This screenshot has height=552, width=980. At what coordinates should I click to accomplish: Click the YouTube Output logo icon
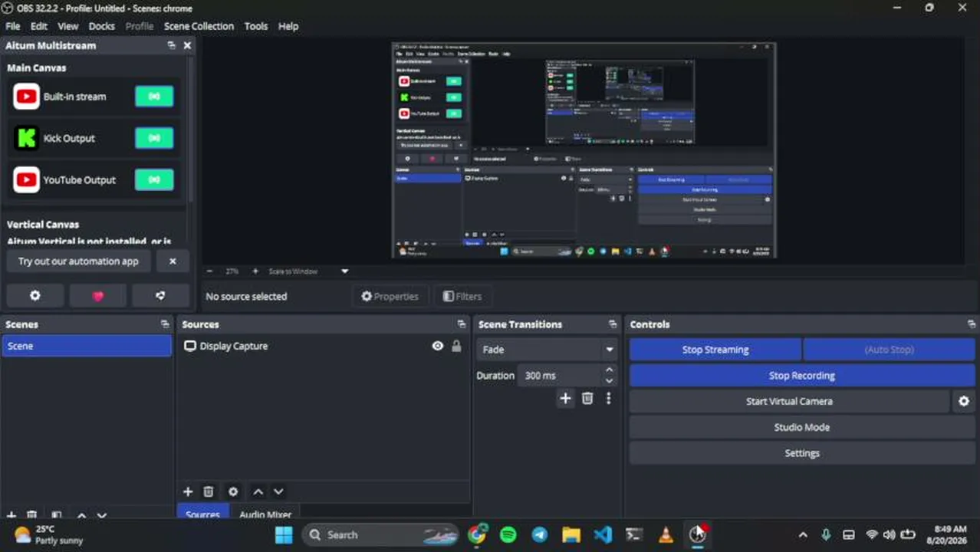(x=26, y=179)
